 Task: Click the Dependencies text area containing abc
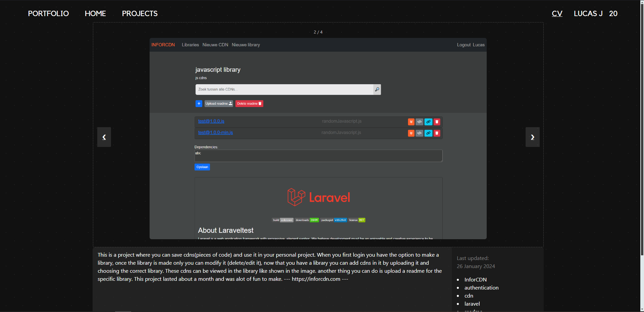pos(318,156)
